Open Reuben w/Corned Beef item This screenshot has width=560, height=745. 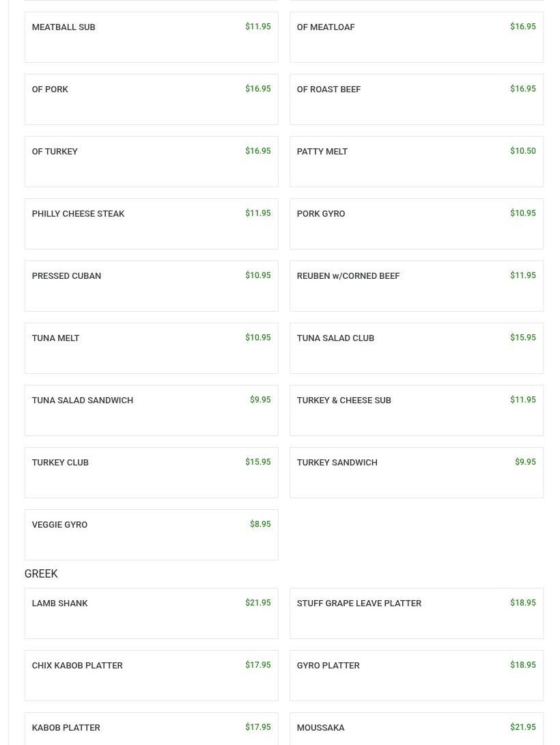[x=416, y=286]
